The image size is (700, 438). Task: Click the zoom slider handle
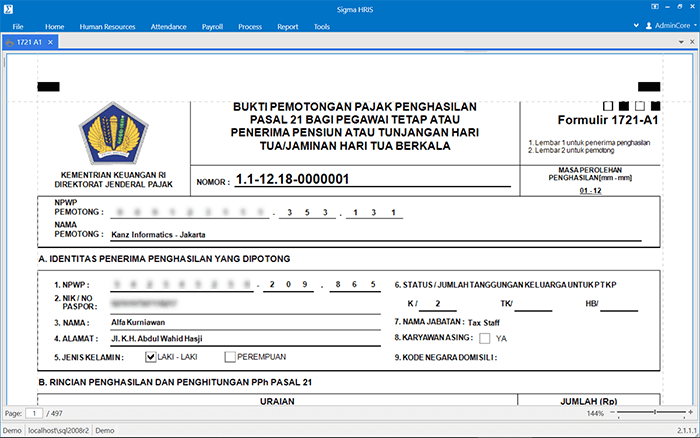pyautogui.click(x=655, y=412)
